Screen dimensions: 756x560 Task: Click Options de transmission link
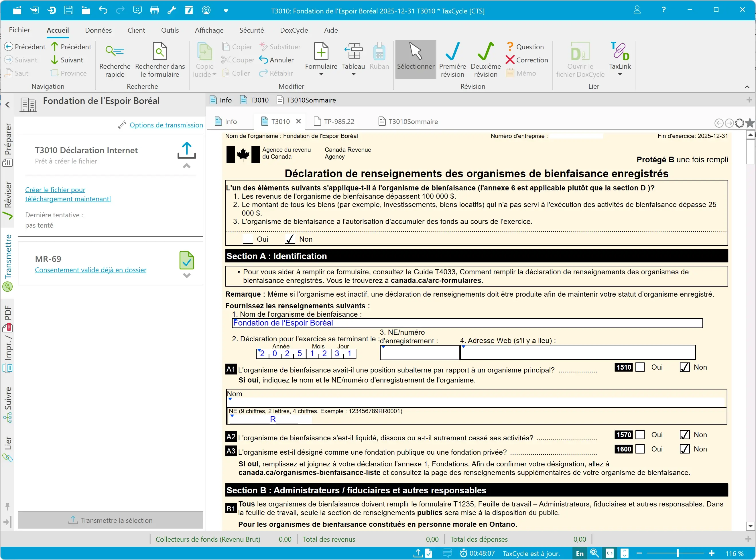[166, 125]
